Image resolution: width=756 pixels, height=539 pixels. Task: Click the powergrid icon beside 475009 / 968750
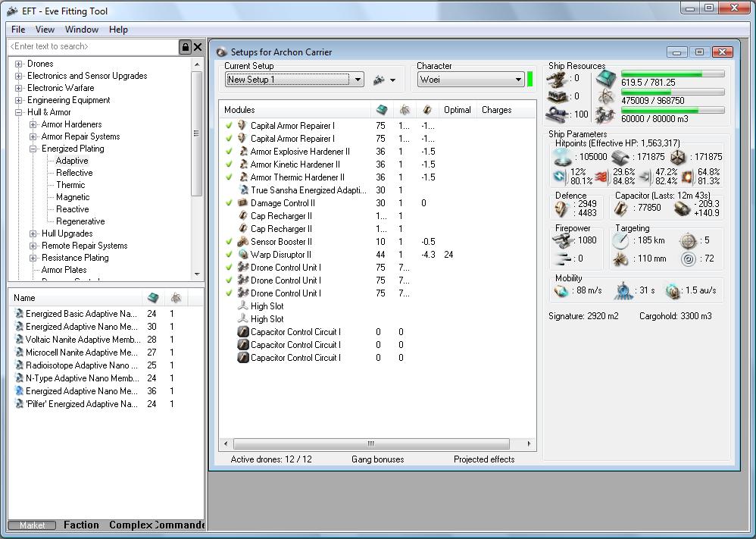coord(606,96)
